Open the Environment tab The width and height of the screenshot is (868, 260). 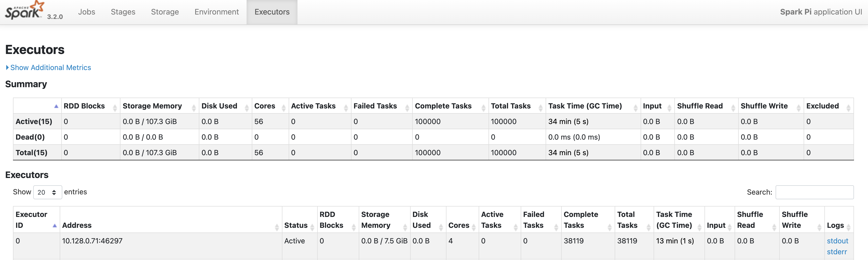(x=217, y=12)
